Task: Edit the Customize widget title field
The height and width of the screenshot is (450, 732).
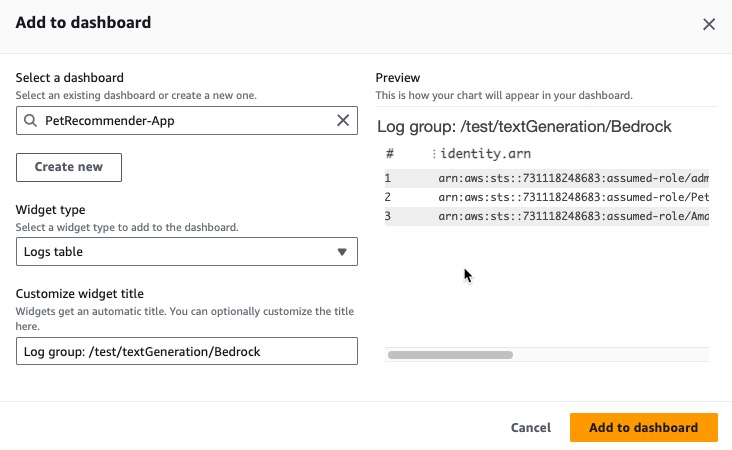Action: pos(187,351)
